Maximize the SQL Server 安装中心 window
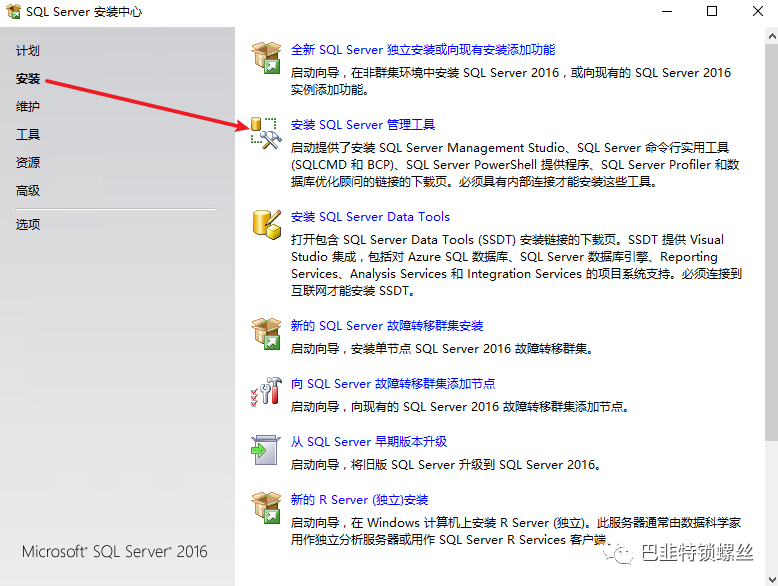Viewport: 778px width, 586px height. click(712, 11)
